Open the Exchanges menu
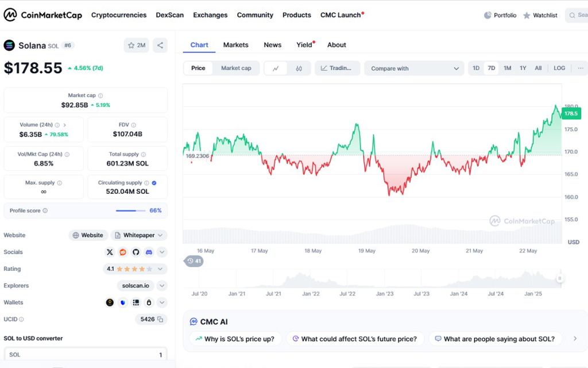This screenshot has height=368, width=588. (x=210, y=15)
